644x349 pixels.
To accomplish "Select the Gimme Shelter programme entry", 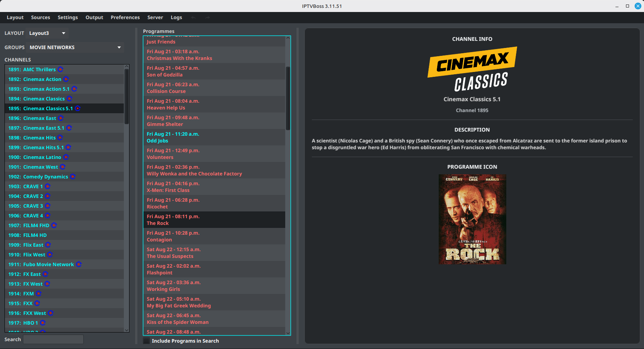I will (x=214, y=121).
